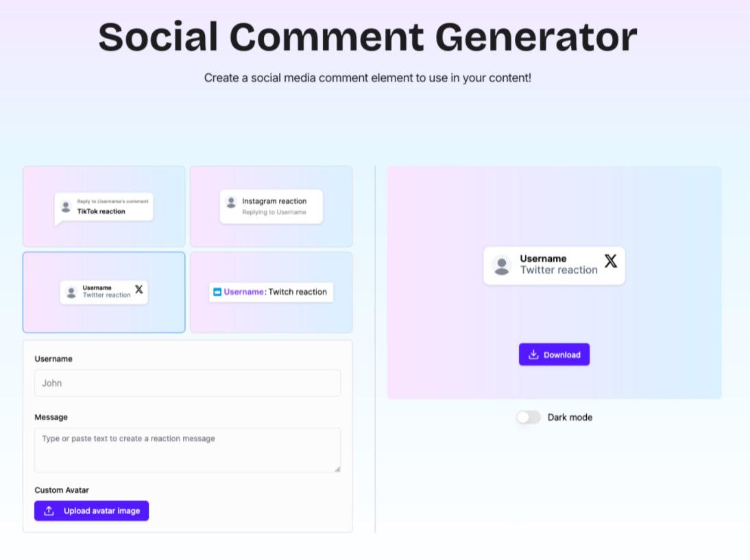Click the Instagram template avatar icon
Image resolution: width=750 pixels, height=560 pixels.
tap(231, 203)
